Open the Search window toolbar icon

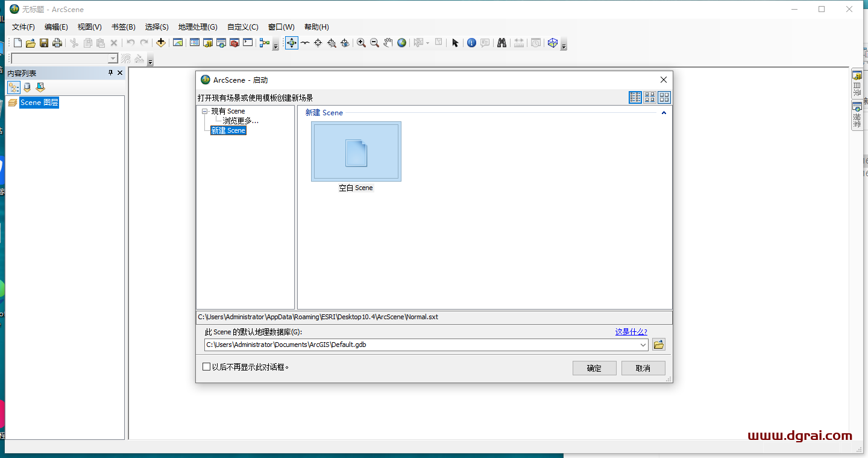(221, 43)
